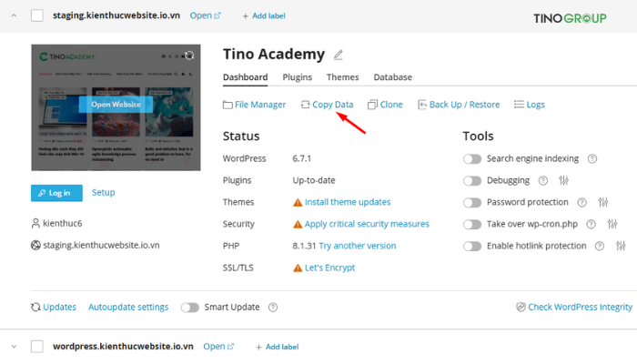Open help for Search engine indexing
Image resolution: width=637 pixels, height=364 pixels.
click(x=592, y=159)
